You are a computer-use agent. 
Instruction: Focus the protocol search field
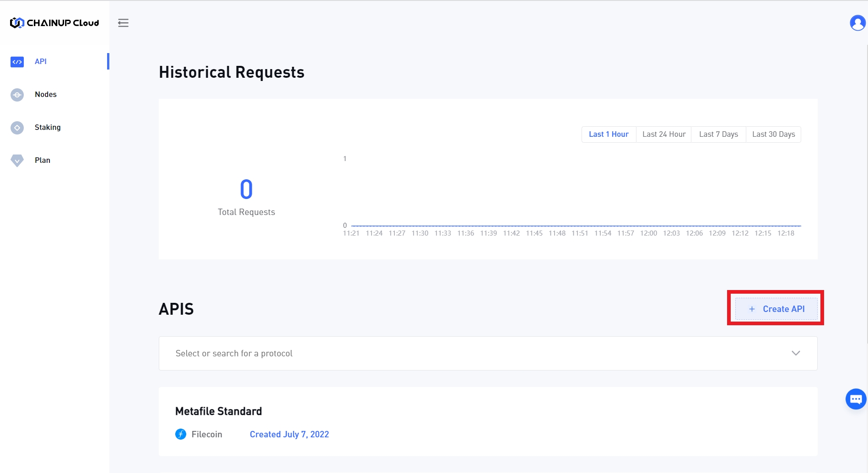458,354
